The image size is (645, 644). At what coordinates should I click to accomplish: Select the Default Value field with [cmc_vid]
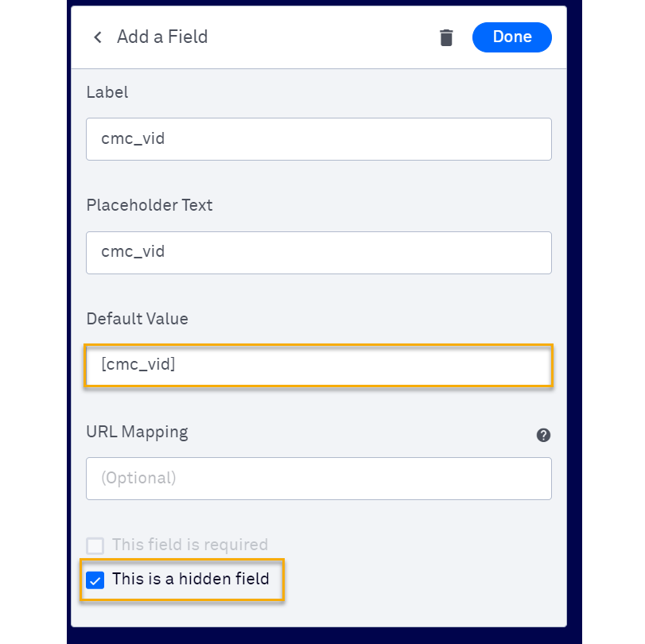[x=318, y=366]
